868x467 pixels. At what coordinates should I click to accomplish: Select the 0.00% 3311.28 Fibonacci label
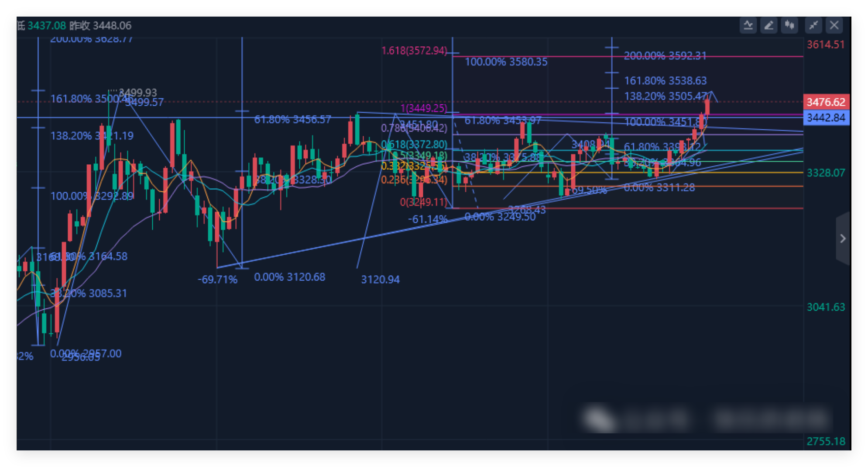pos(659,188)
